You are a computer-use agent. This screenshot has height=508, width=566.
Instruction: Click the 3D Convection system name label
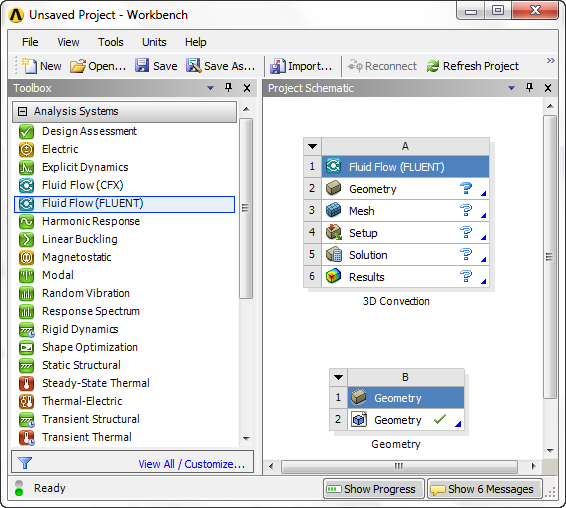[x=396, y=301]
